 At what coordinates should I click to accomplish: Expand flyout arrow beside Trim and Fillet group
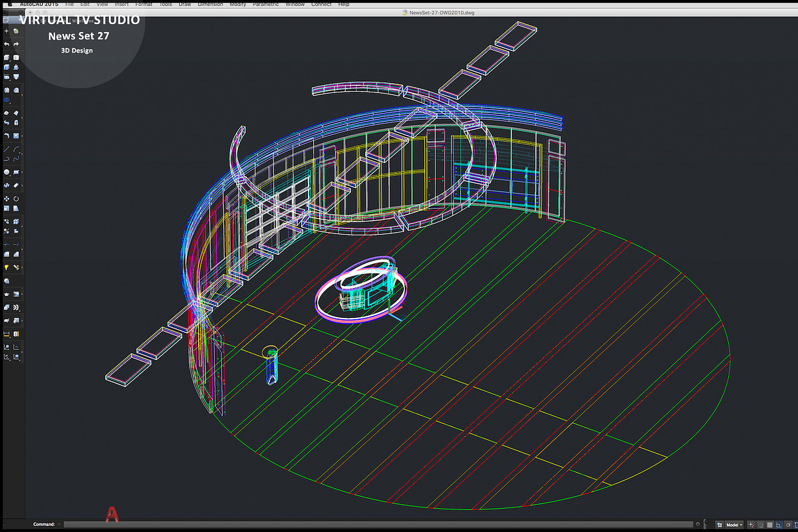point(22,249)
